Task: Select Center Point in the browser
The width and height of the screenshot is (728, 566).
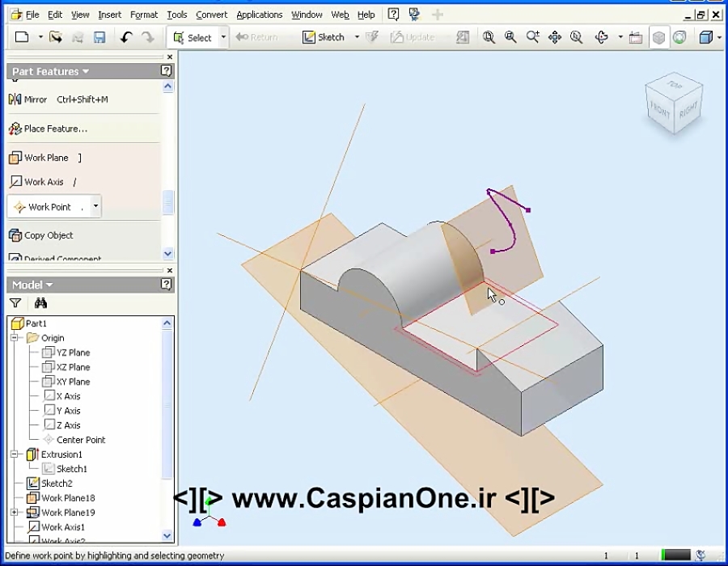Action: [x=74, y=440]
